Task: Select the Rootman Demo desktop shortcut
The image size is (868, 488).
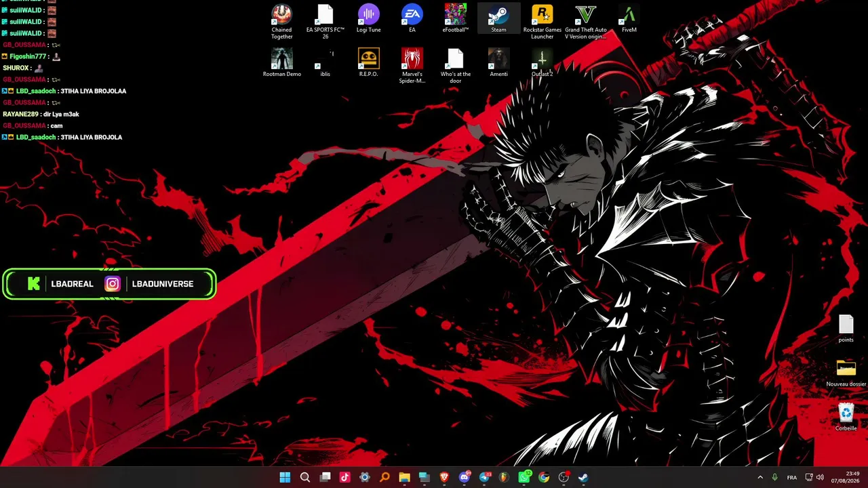Action: click(x=281, y=63)
